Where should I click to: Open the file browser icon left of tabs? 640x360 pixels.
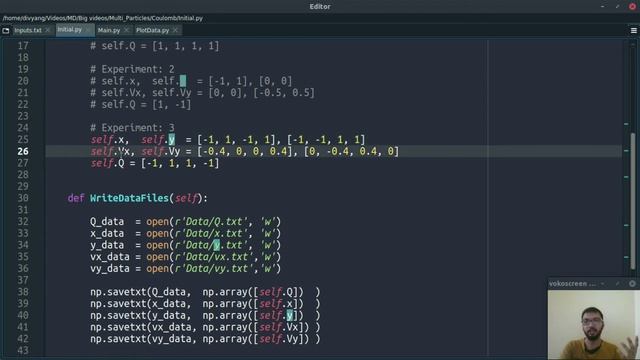tap(6, 30)
